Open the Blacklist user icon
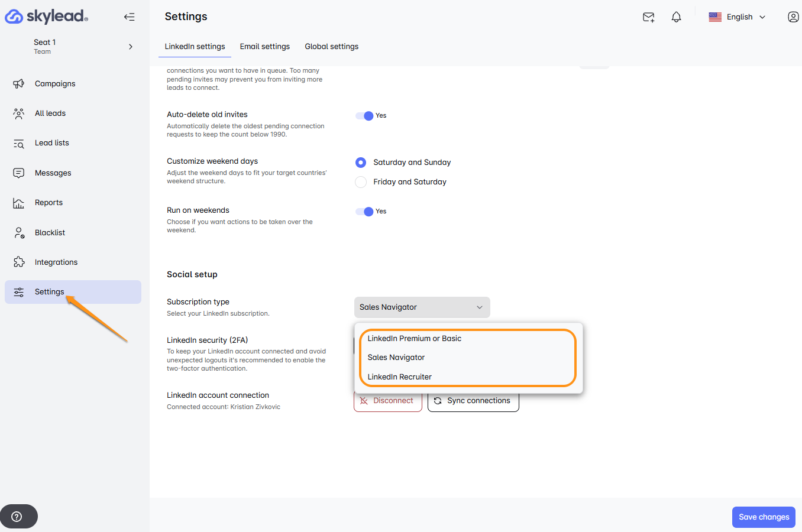This screenshot has height=532, width=802. [x=19, y=233]
